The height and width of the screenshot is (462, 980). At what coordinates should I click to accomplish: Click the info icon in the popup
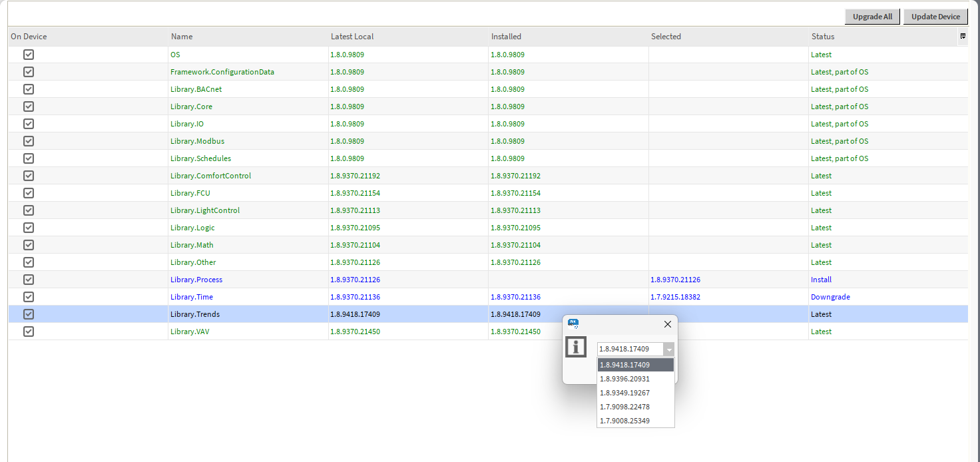pos(575,347)
